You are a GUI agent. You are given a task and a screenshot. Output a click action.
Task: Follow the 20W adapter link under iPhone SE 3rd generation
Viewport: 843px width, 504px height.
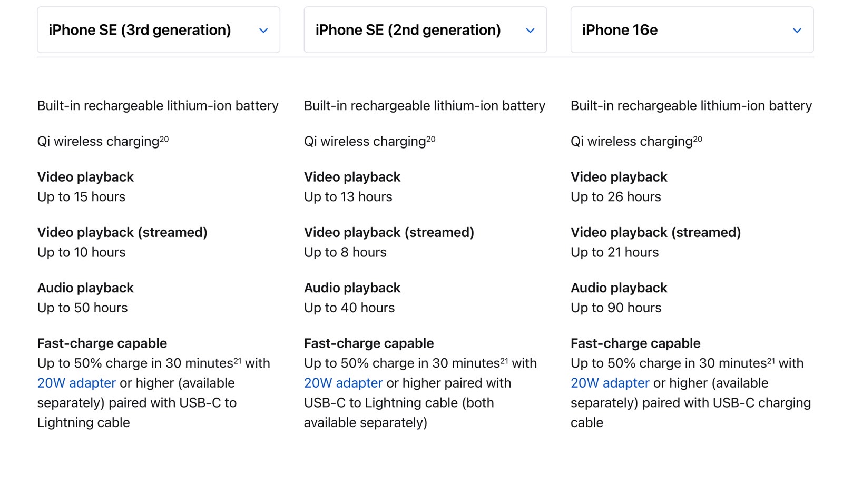click(76, 383)
